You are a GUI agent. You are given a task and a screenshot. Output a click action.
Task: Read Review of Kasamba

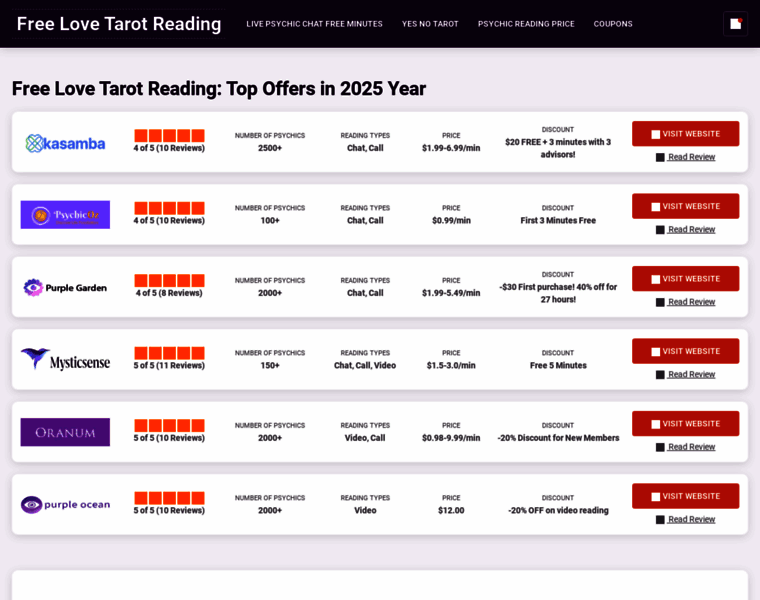point(685,157)
